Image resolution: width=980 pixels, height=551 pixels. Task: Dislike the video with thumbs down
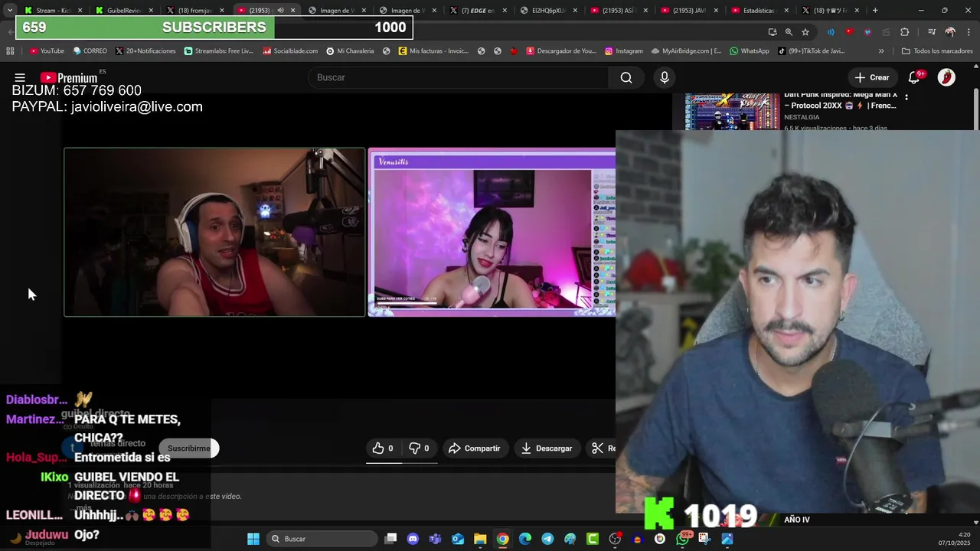pos(419,448)
